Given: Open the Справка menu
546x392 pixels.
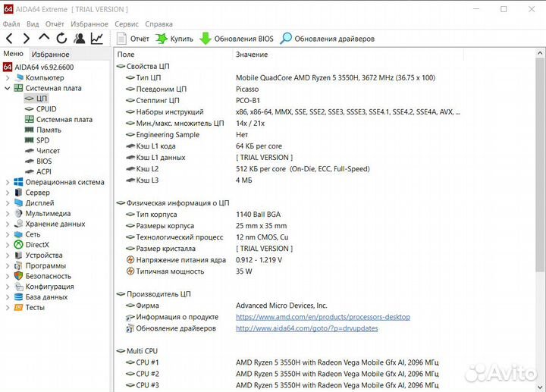Looking at the screenshot, I should pyautogui.click(x=158, y=24).
